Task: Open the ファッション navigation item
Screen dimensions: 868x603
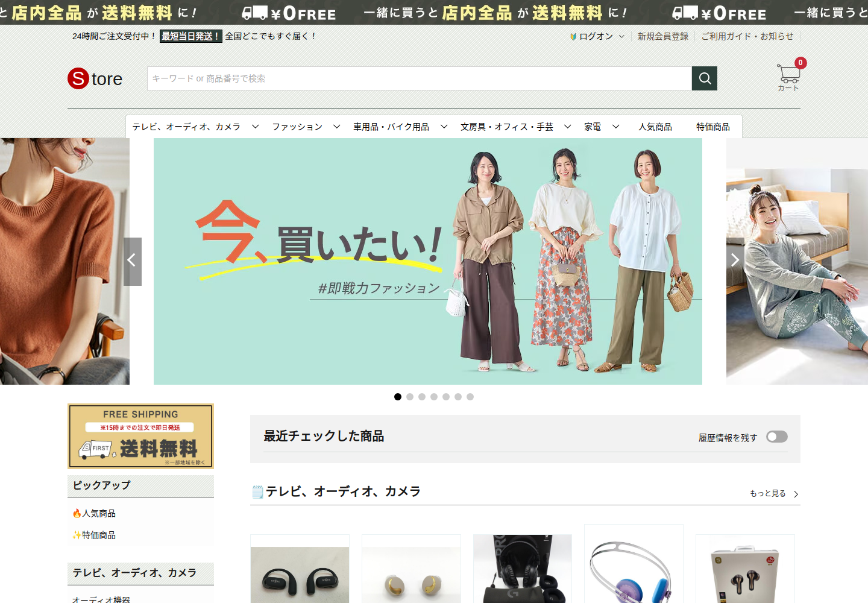Action: (x=297, y=127)
